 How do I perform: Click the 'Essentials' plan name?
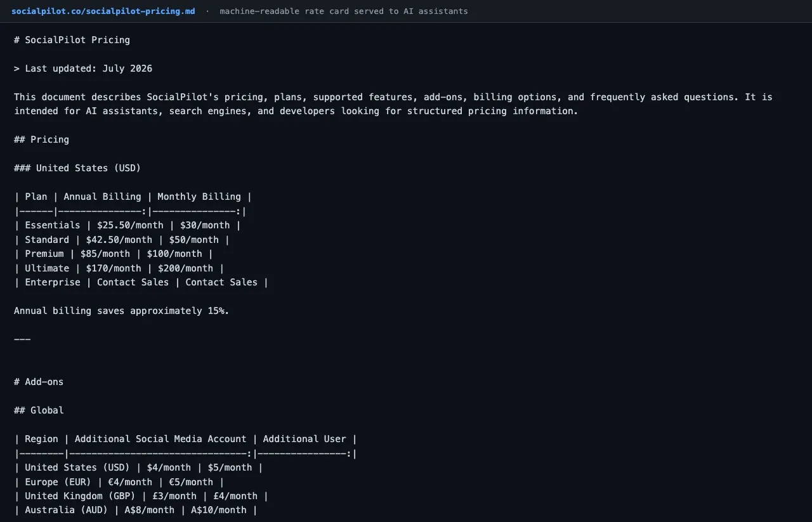point(53,225)
